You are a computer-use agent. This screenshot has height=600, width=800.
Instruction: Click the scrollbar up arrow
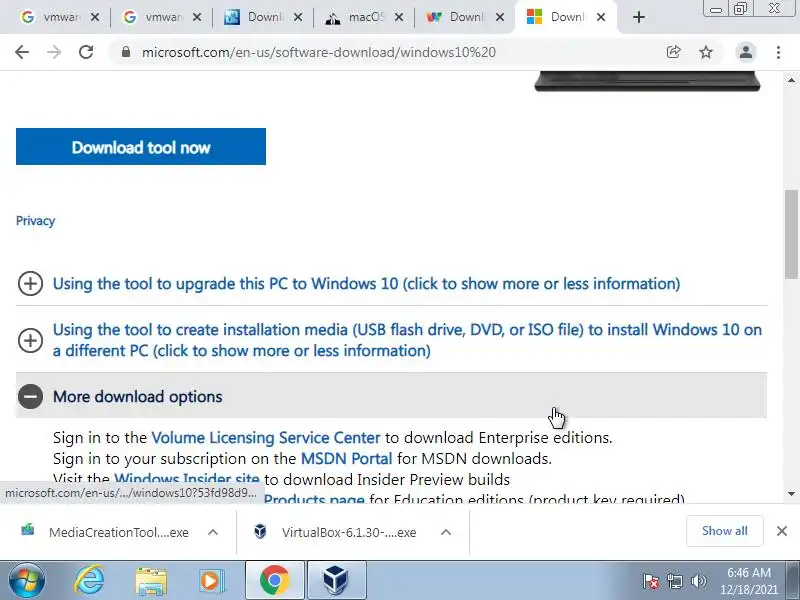(x=791, y=80)
